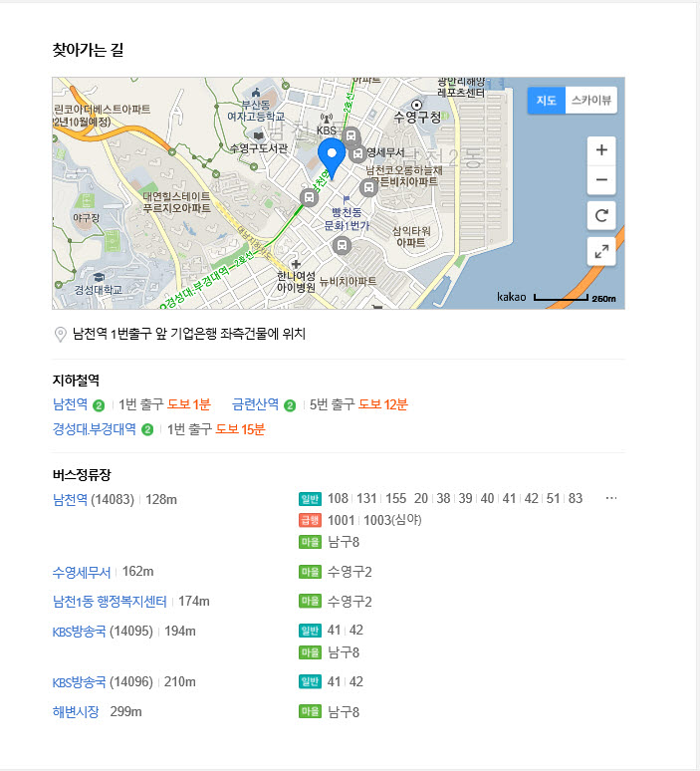Select the bus stop icon near 영세무서

click(x=357, y=154)
